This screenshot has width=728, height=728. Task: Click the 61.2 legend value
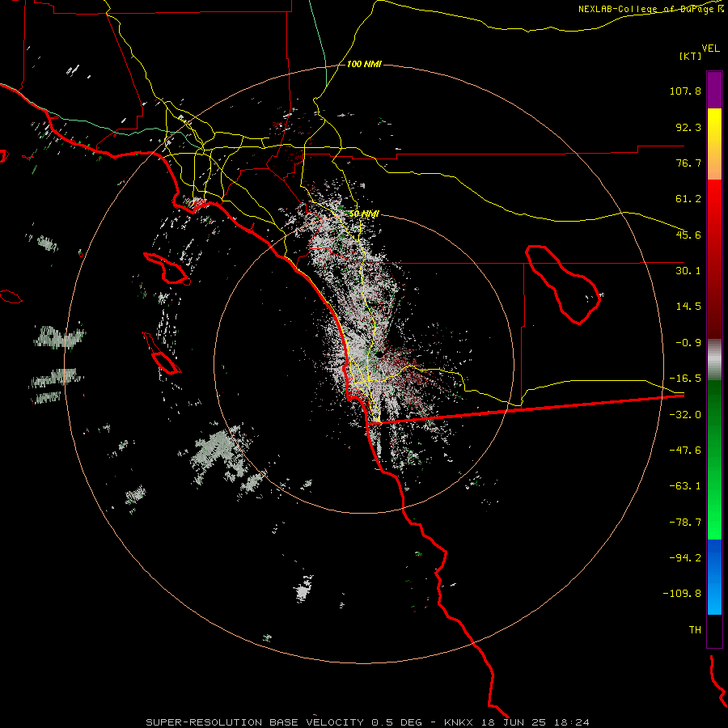(x=688, y=199)
